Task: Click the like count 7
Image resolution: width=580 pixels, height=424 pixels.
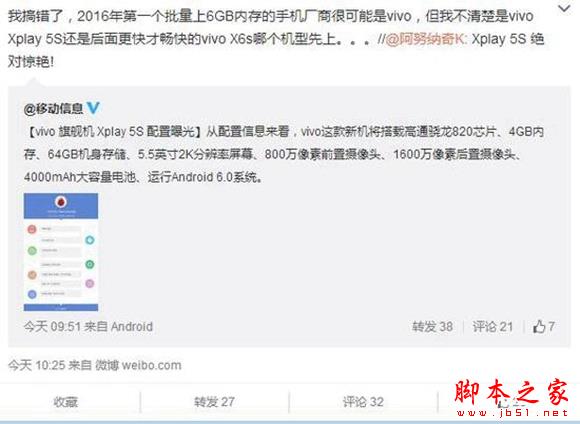Action: click(x=551, y=326)
